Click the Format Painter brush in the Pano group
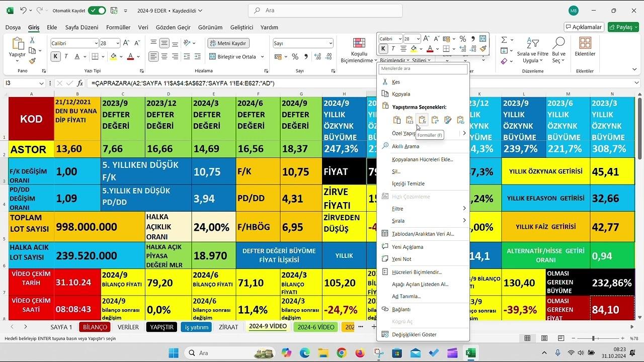 pos(32,61)
